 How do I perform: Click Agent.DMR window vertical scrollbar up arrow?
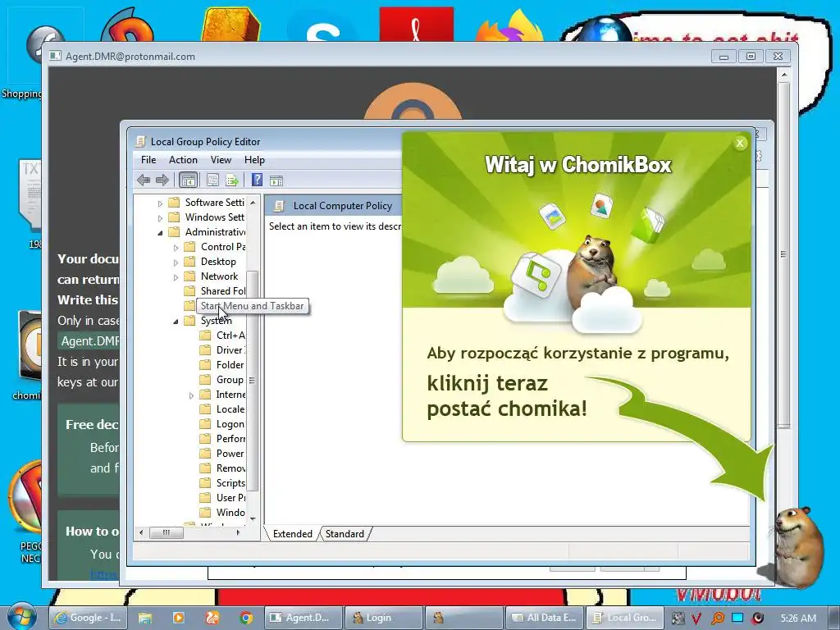pos(783,75)
